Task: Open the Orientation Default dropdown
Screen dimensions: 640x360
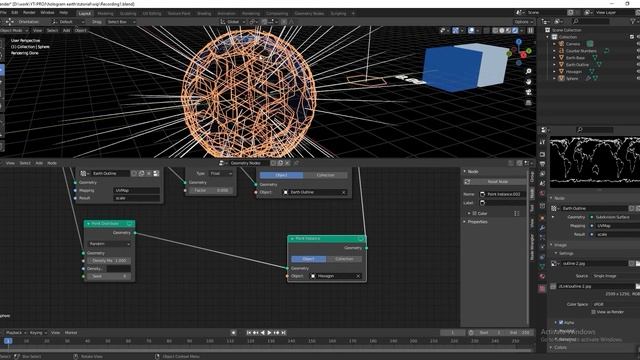Action: (67, 22)
